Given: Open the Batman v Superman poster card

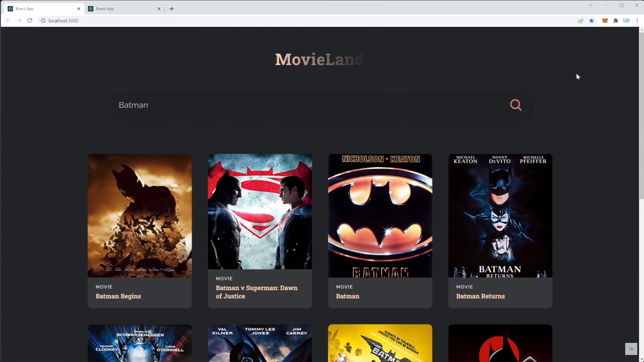Looking at the screenshot, I should 260,211.
